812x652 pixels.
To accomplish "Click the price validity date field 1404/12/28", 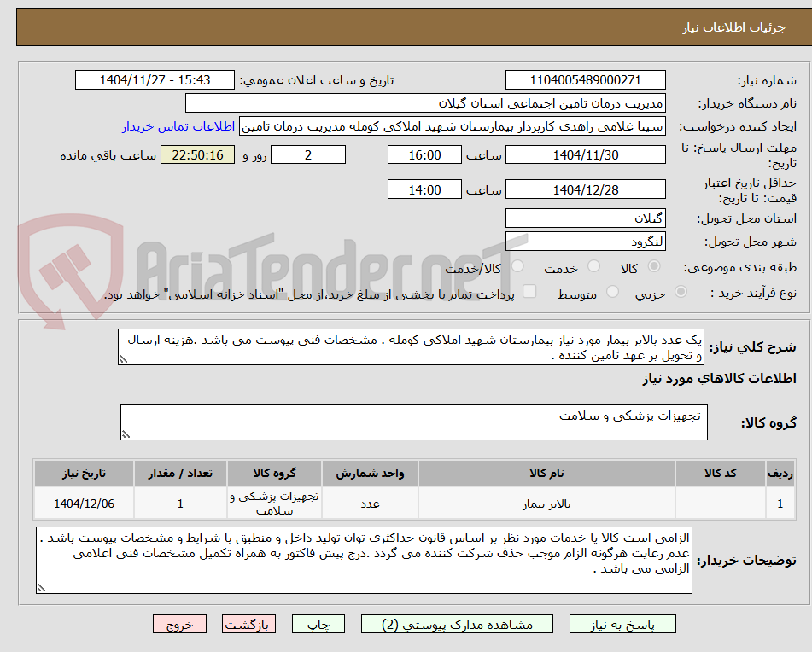I will [585, 189].
